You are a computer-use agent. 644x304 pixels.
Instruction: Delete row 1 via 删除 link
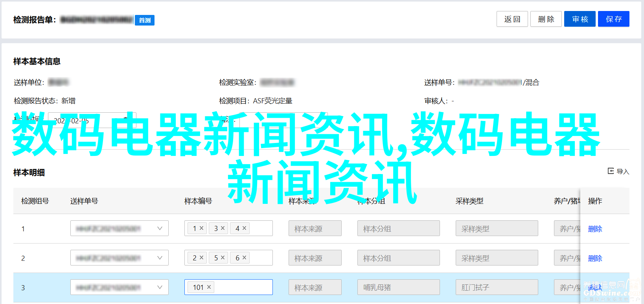[595, 229]
